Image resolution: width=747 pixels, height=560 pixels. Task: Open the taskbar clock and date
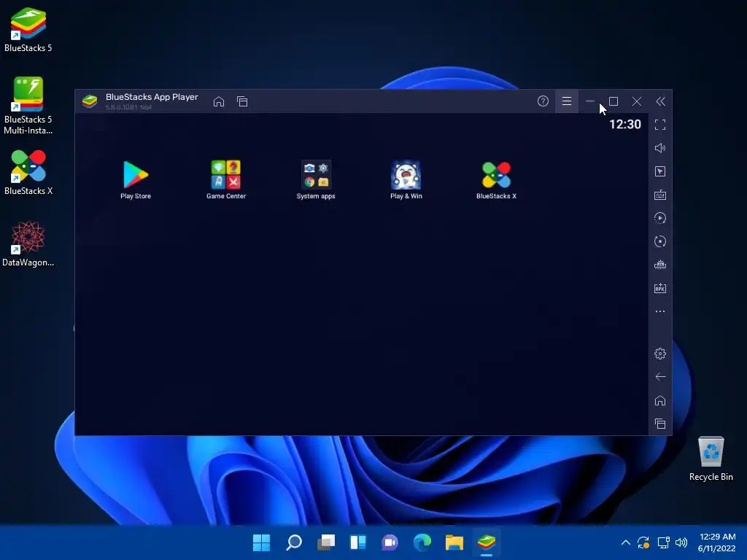coord(717,542)
